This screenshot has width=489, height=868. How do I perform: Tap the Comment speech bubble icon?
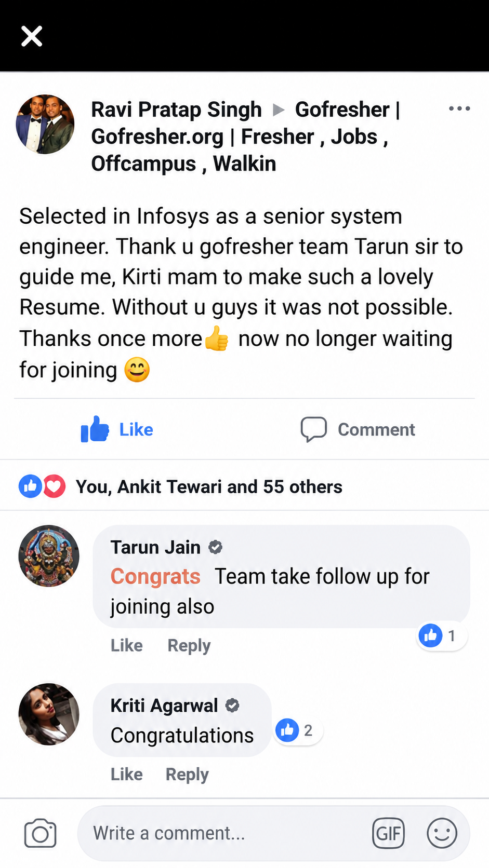[x=314, y=429]
